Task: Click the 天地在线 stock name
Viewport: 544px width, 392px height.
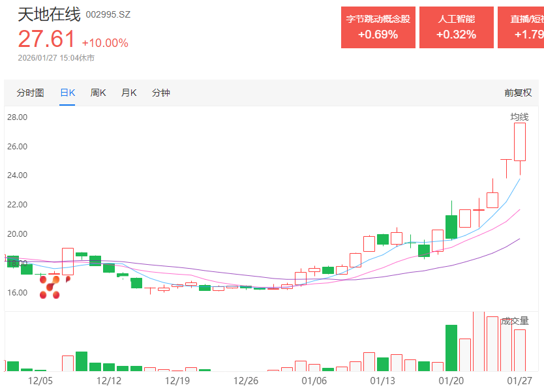Action: click(49, 14)
